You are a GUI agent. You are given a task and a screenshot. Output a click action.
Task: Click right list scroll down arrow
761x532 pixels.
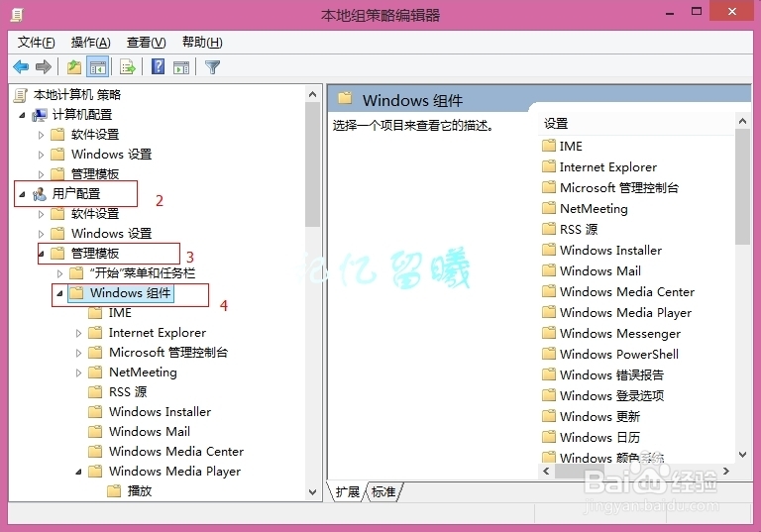[x=742, y=455]
